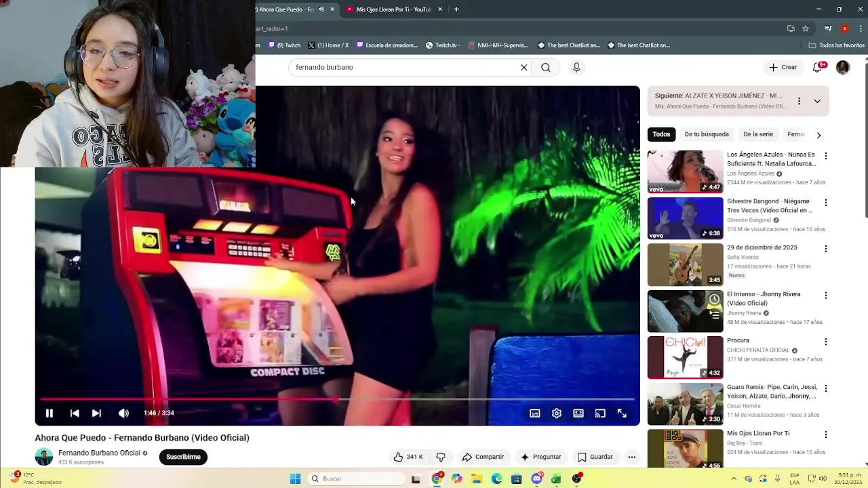Open Excel from the taskbar
The width and height of the screenshot is (868, 488).
click(556, 479)
